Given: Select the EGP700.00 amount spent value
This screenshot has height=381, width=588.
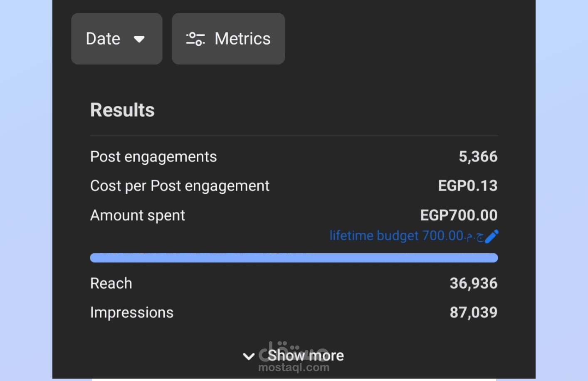Looking at the screenshot, I should click(x=459, y=215).
